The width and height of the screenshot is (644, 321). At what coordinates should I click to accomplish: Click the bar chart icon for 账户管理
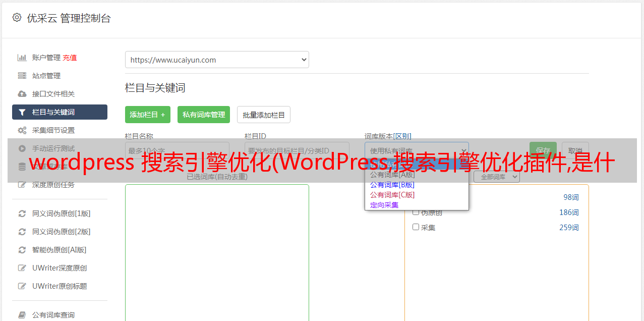point(22,58)
